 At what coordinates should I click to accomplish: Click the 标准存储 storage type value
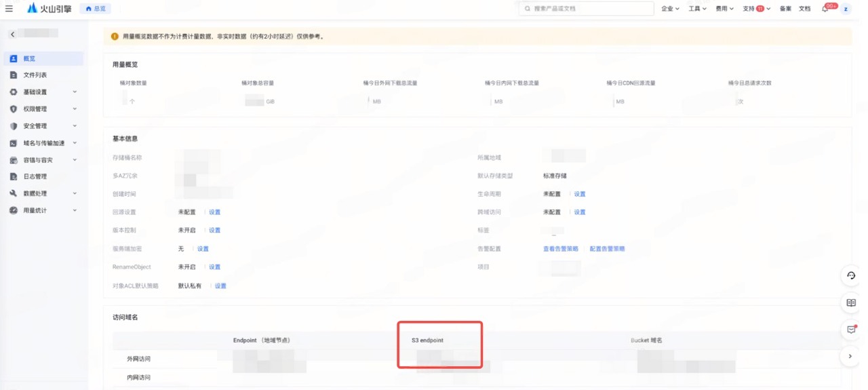[x=555, y=176]
